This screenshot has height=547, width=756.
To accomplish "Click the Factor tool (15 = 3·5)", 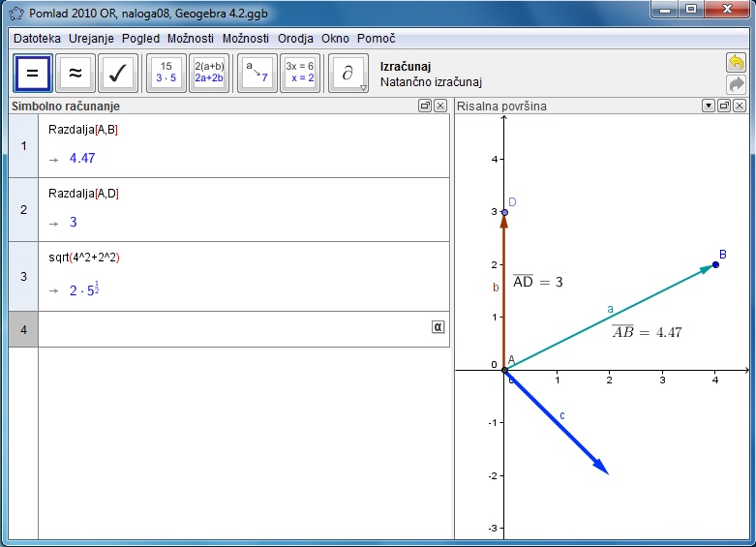I will pos(166,74).
